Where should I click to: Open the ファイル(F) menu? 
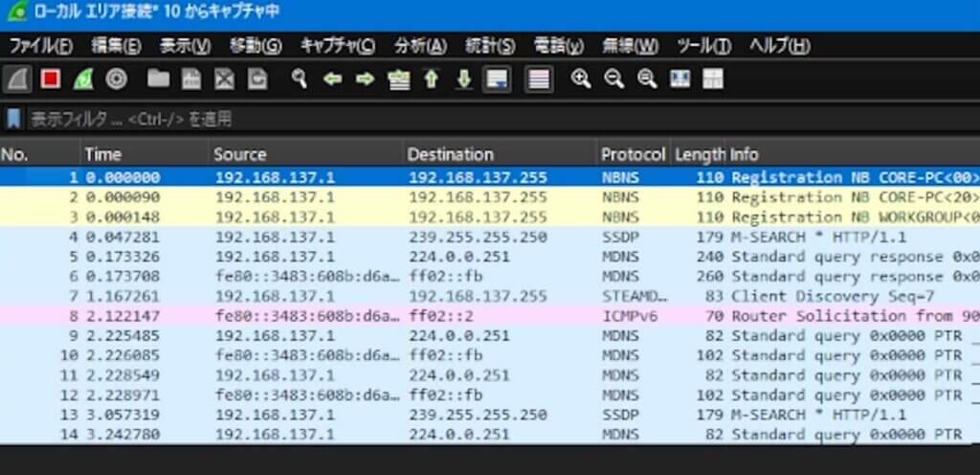click(40, 46)
